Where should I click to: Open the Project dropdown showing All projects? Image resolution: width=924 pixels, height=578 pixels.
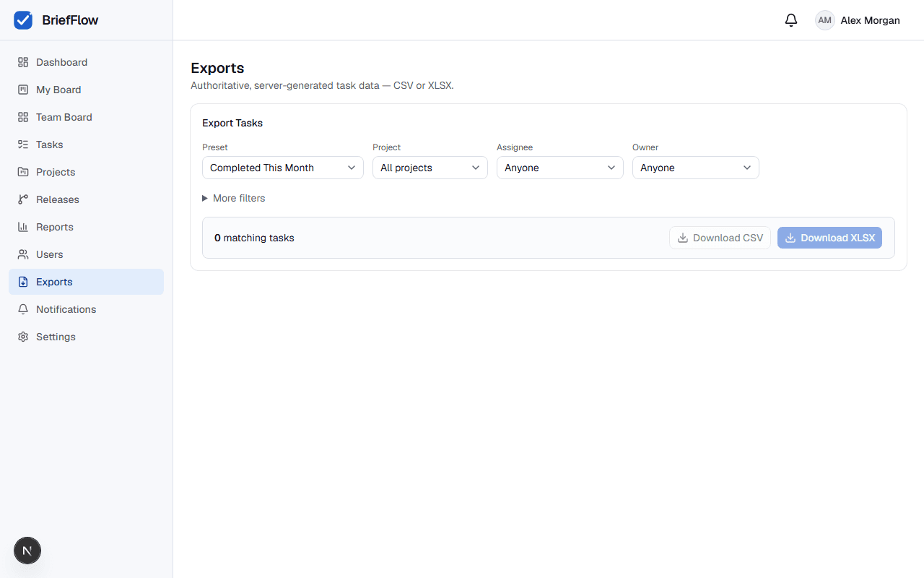(430, 168)
